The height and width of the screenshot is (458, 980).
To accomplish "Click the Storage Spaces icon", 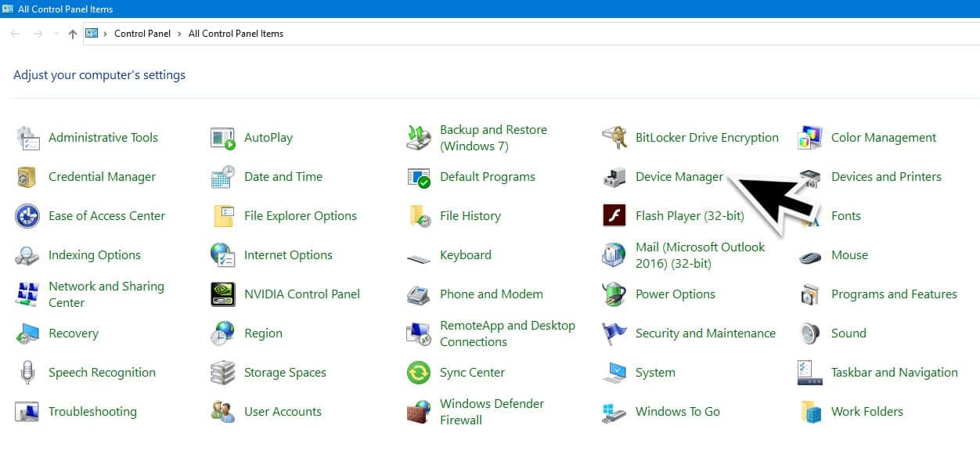I will click(223, 373).
